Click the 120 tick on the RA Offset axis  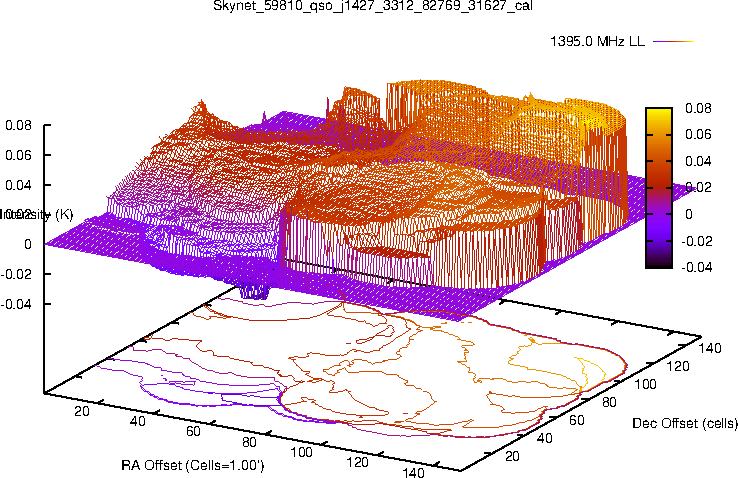tap(357, 463)
